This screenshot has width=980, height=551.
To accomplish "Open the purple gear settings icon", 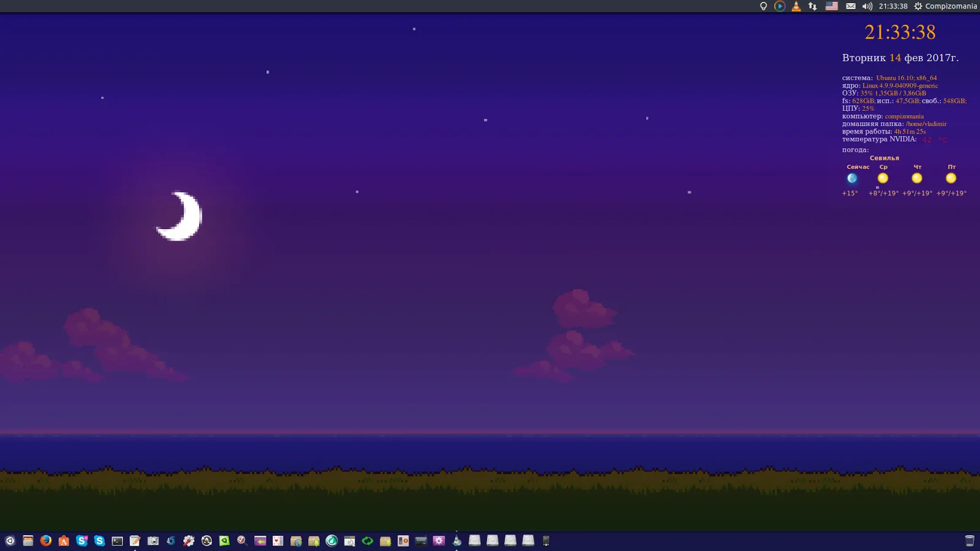I will click(439, 541).
